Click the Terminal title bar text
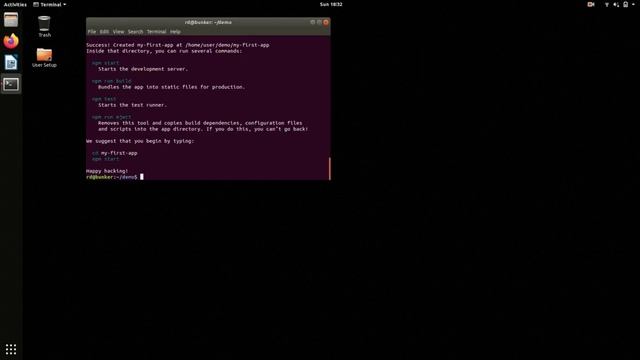Viewport: 640px width, 360px height. 208,22
